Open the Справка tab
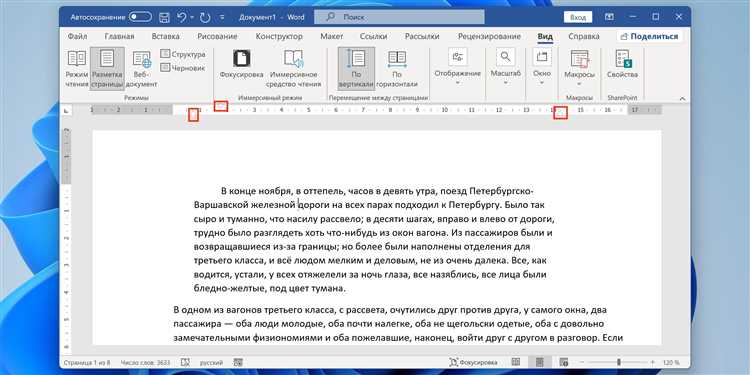 pyautogui.click(x=584, y=36)
